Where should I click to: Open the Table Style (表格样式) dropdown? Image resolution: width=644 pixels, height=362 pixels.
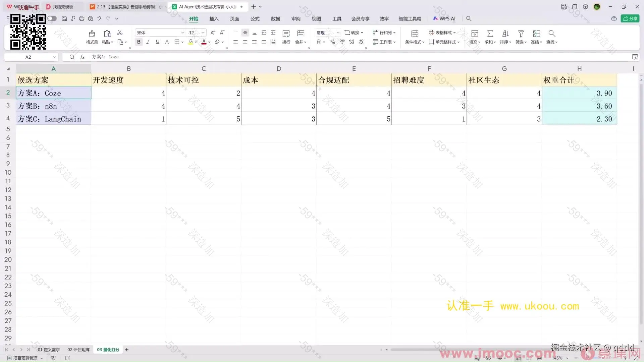click(442, 33)
